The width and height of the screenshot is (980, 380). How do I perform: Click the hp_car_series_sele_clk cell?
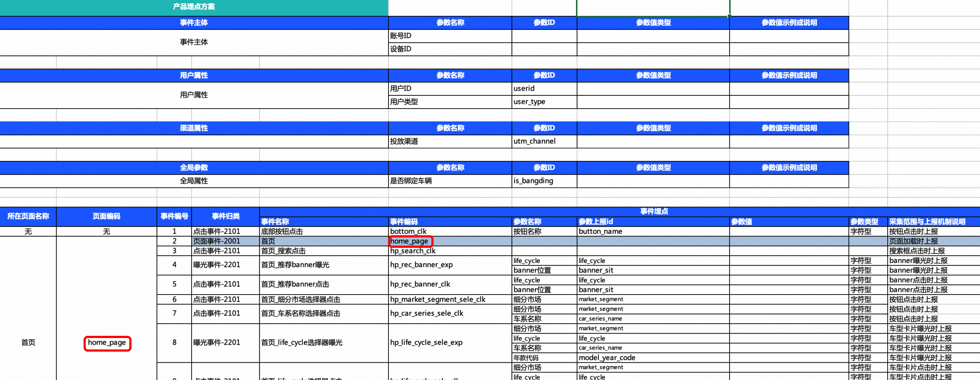(450, 314)
